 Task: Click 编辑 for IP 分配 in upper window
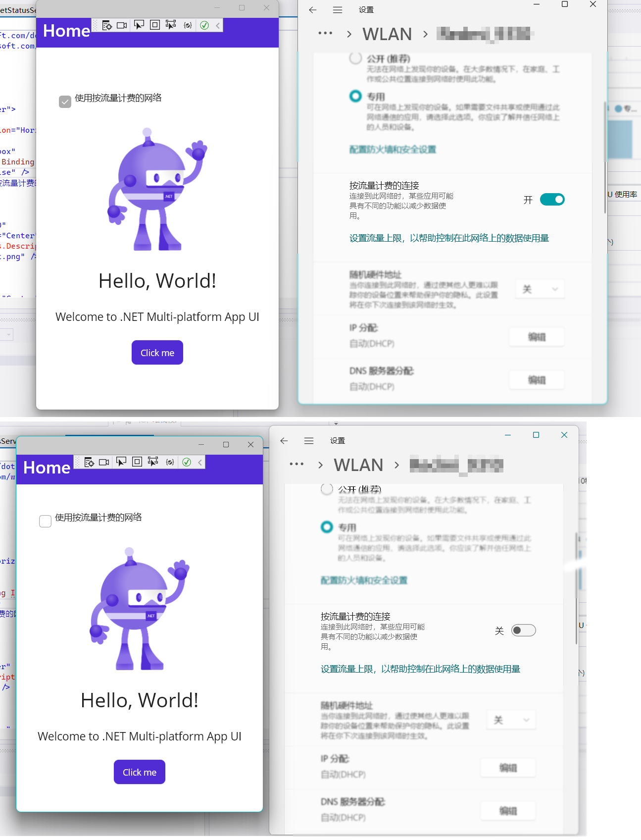click(x=537, y=337)
